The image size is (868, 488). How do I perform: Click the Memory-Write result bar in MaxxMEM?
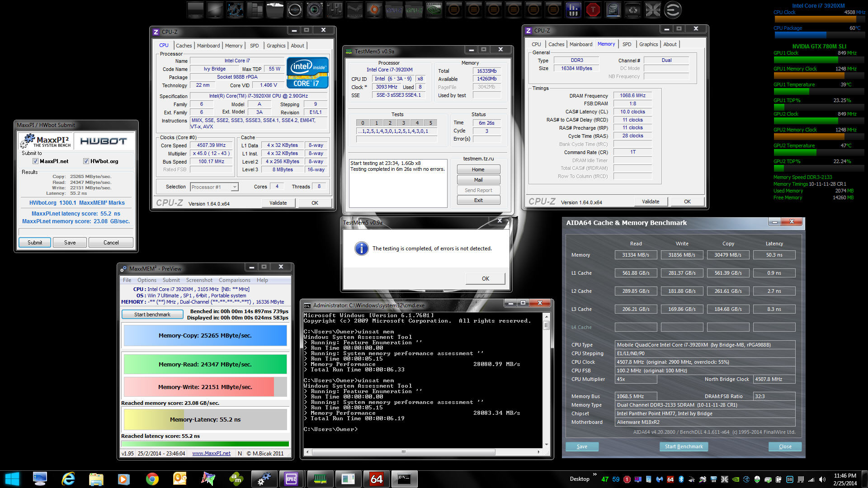[x=205, y=387]
